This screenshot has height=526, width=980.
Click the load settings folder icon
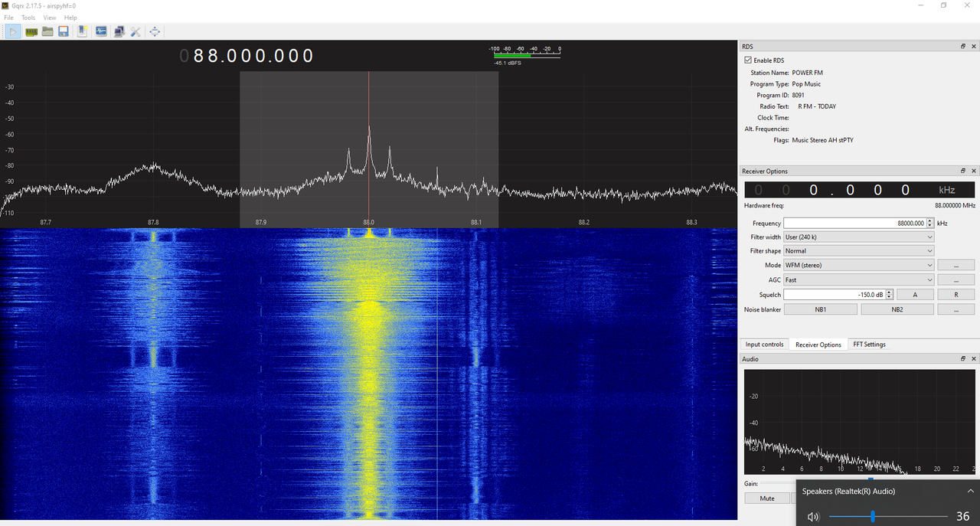tap(47, 31)
